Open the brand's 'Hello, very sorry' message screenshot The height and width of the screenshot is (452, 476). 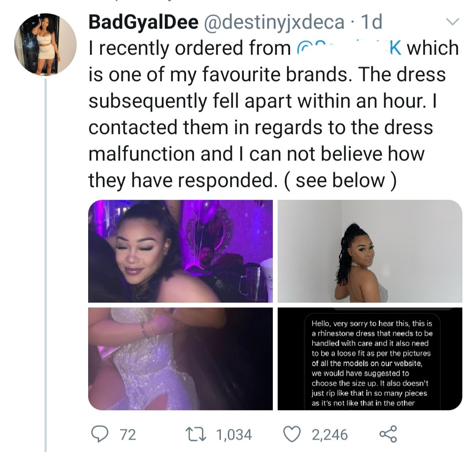[x=370, y=359]
